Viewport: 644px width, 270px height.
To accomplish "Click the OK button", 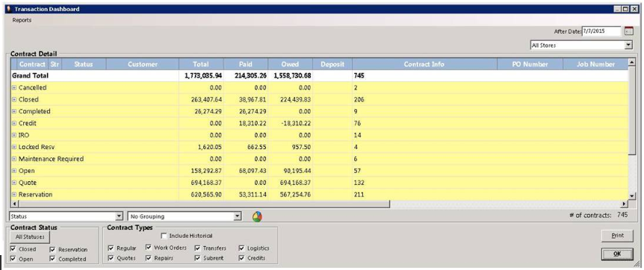I will [x=617, y=254].
